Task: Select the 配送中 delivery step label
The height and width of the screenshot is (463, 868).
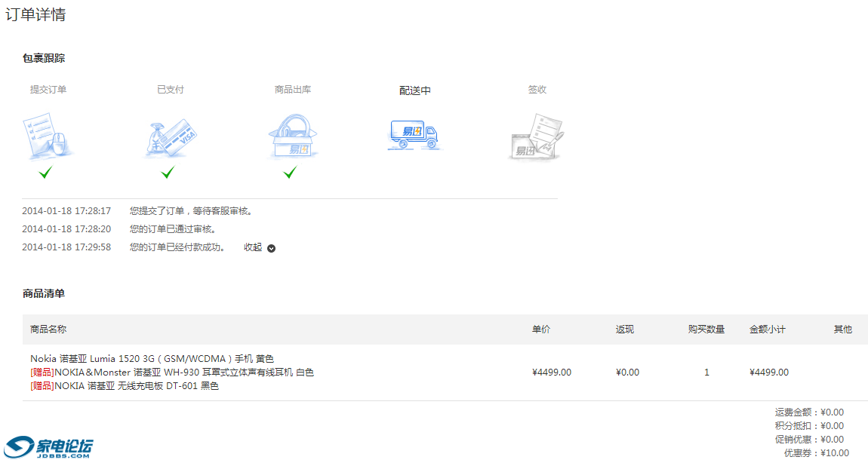Action: click(x=414, y=90)
